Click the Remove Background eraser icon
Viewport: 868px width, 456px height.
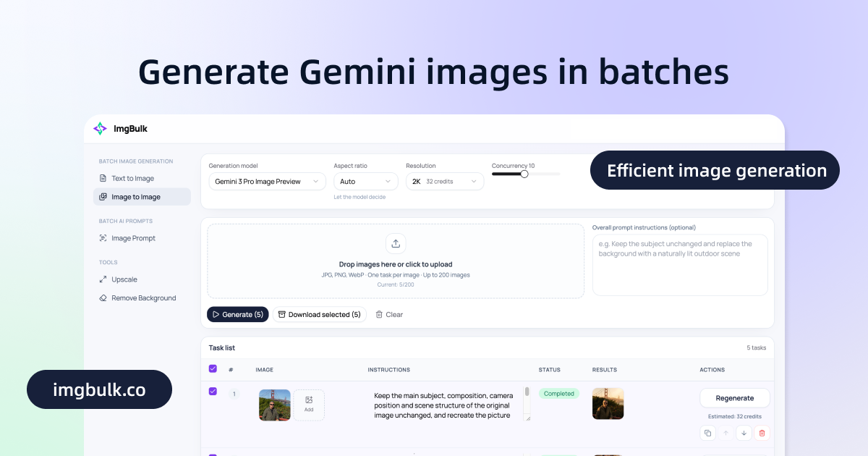[x=103, y=298]
